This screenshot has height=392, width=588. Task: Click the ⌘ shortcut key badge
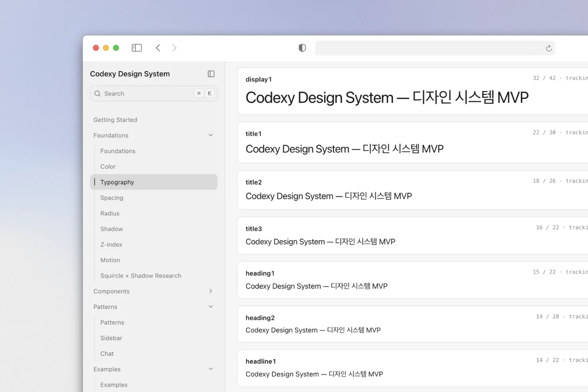point(199,94)
